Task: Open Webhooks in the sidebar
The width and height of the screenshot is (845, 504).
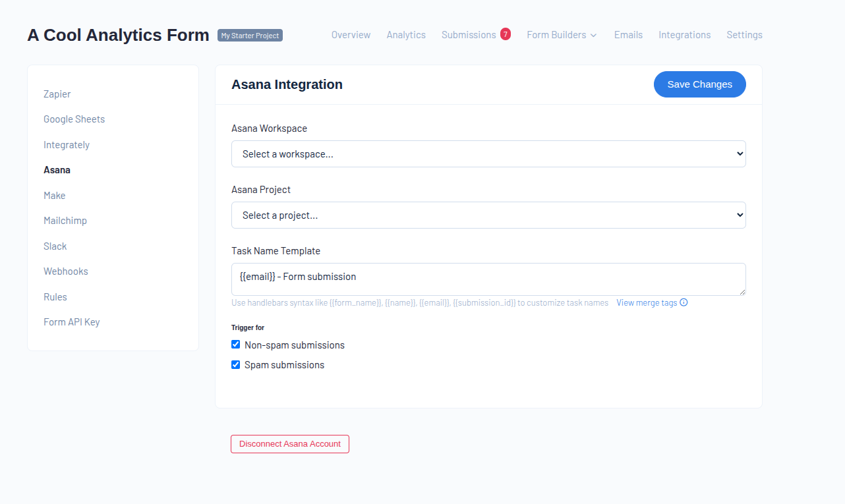Action: [66, 271]
